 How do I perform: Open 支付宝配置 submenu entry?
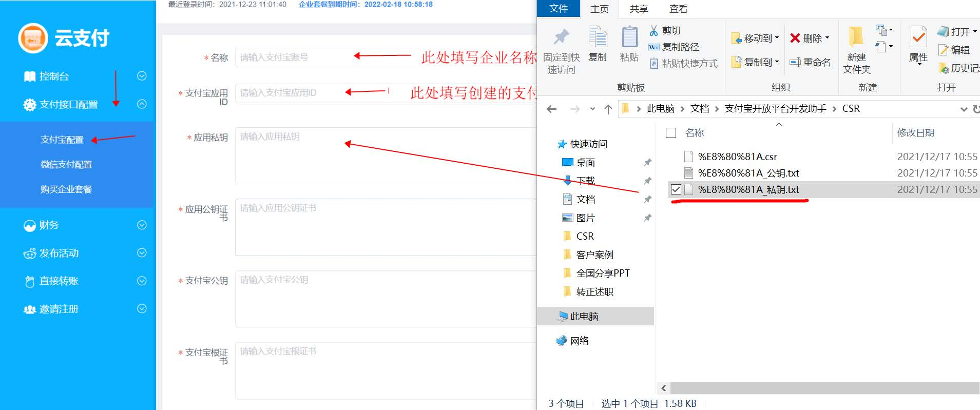pyautogui.click(x=62, y=140)
